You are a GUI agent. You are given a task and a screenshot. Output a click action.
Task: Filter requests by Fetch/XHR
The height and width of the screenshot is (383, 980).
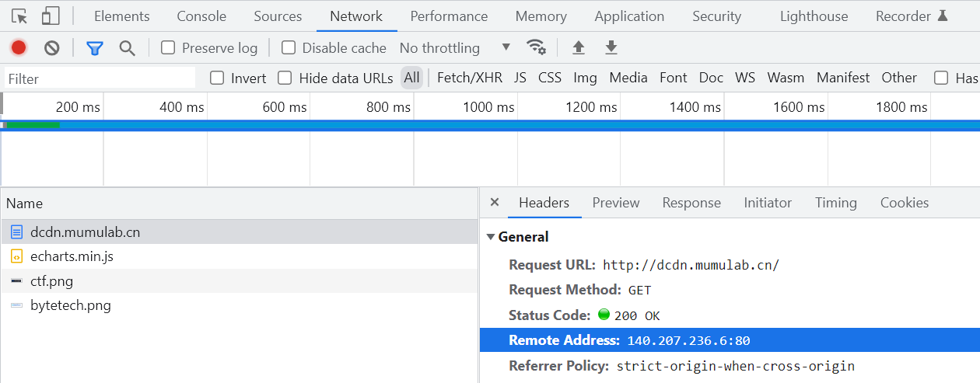470,78
